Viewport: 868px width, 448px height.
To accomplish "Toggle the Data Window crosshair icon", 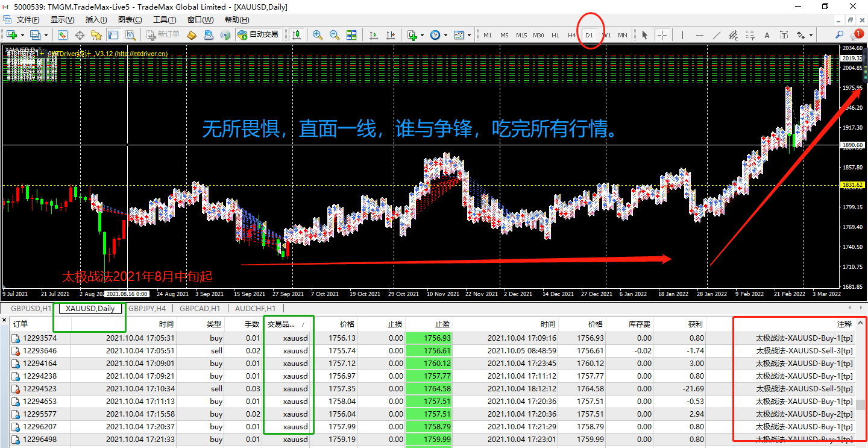I will pos(80,35).
